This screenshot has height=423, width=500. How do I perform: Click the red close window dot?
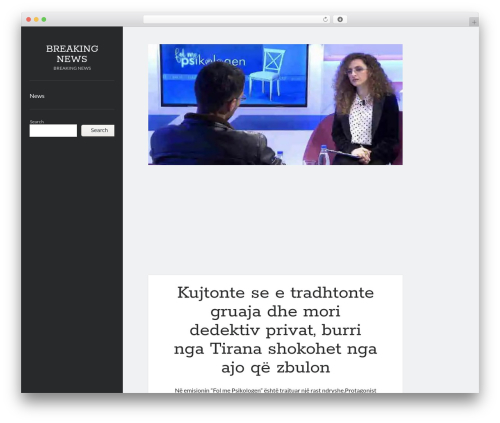(29, 20)
